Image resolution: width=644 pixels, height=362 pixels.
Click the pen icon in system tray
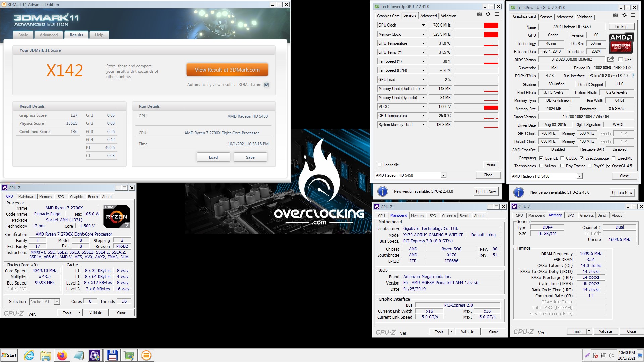587,355
